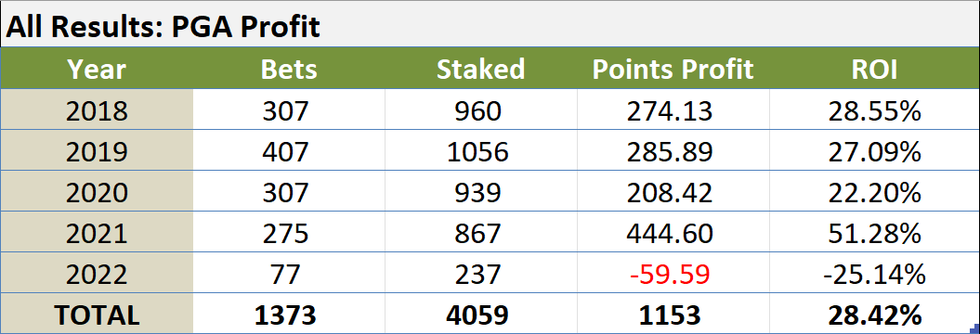The image size is (980, 334).
Task: Select the 2020 staked value 939
Action: (x=480, y=193)
